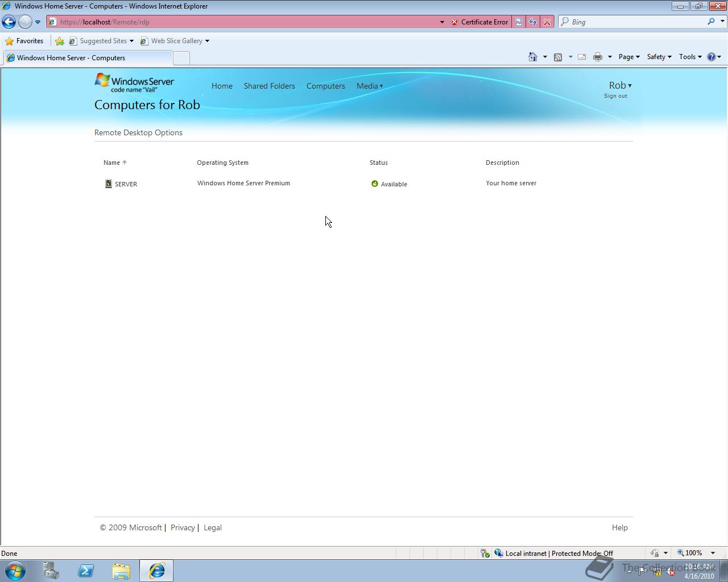Open Server Manager from the taskbar
This screenshot has height=582, width=728.
51,571
